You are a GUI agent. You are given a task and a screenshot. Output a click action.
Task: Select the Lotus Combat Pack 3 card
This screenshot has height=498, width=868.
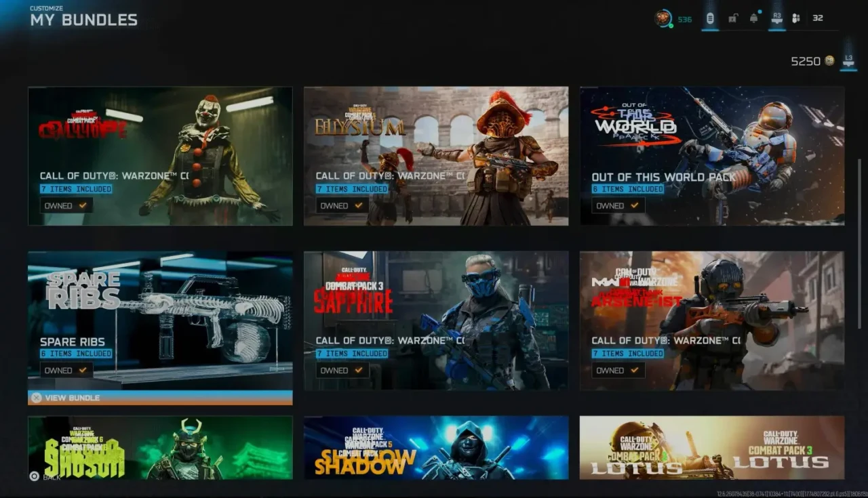point(712,448)
